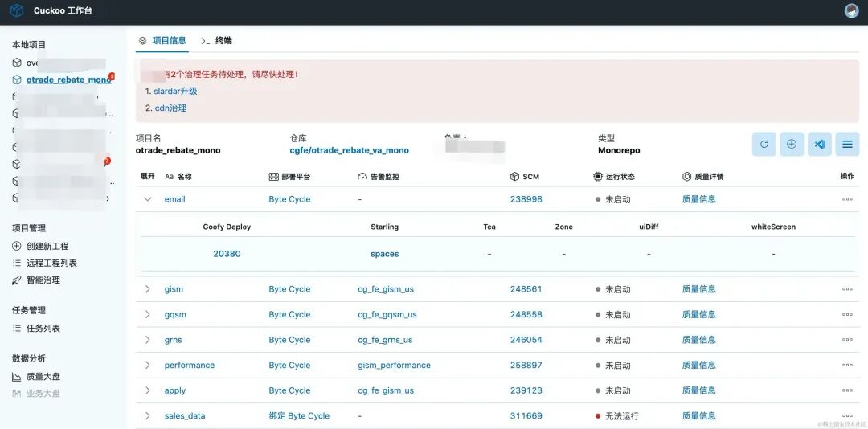Click cg_fe_grns_us alert link

pos(385,340)
